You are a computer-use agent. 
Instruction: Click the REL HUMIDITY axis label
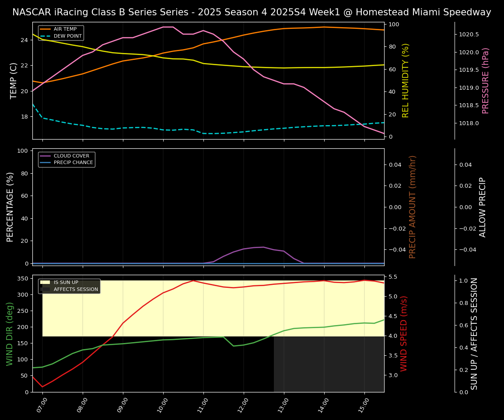[405, 81]
